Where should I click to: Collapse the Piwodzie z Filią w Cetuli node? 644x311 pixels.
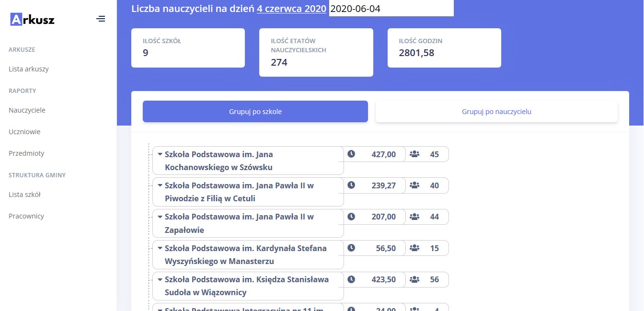[x=160, y=185]
